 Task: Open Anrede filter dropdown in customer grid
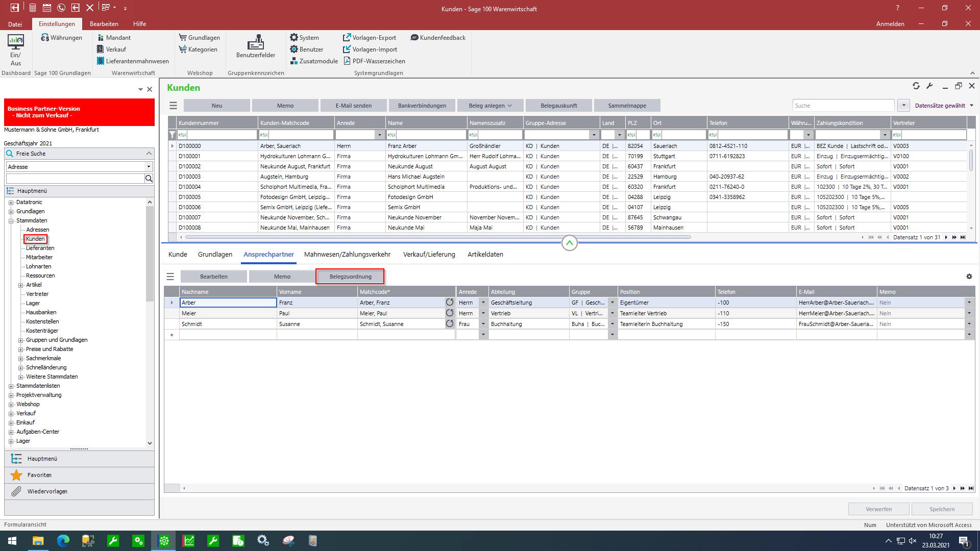click(380, 135)
